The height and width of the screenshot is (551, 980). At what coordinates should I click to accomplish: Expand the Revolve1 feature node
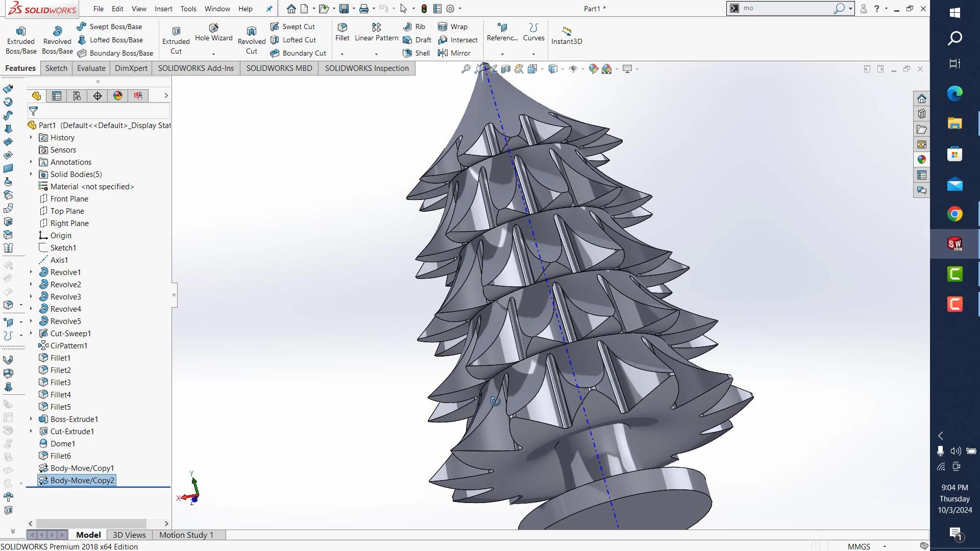31,272
